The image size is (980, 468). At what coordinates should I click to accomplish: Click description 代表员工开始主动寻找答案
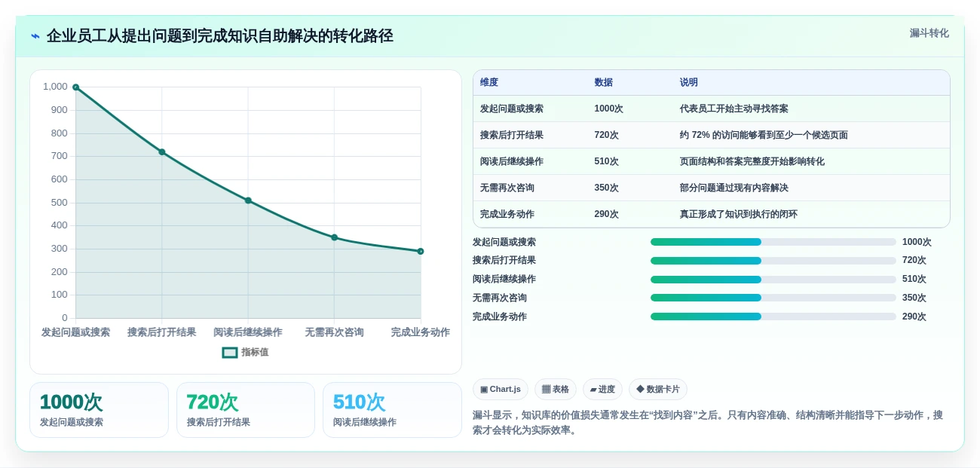[734, 109]
